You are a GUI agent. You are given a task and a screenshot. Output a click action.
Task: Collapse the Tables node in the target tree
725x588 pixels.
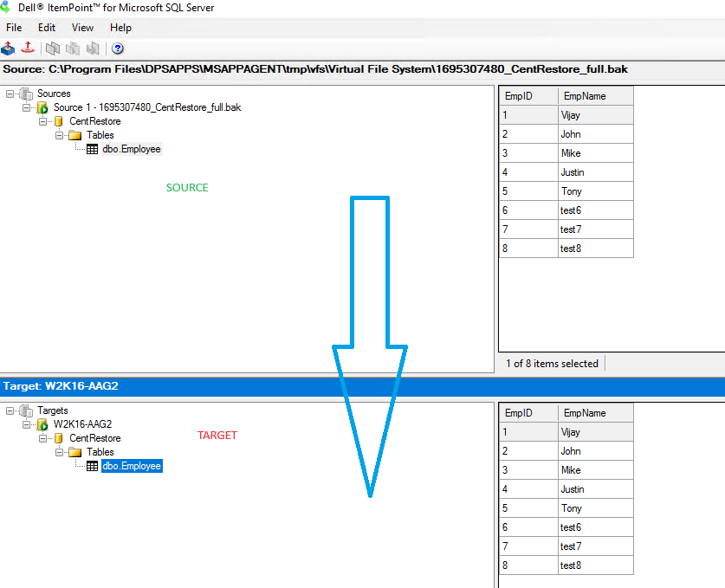click(57, 451)
